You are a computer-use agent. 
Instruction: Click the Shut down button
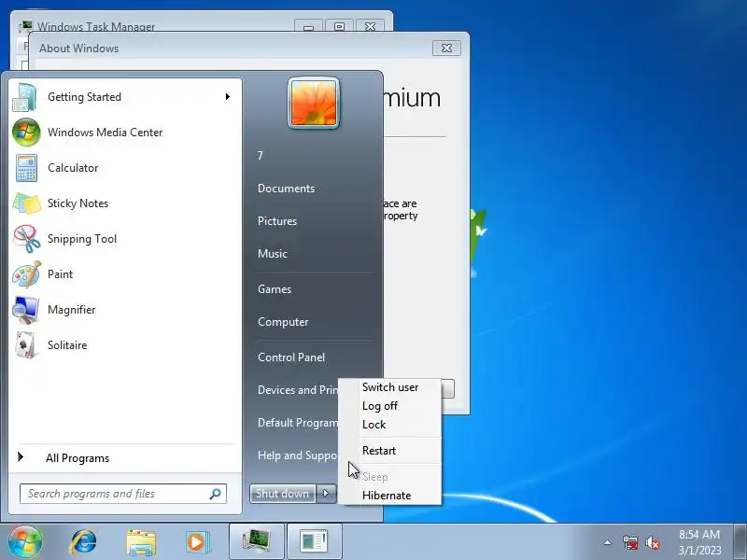pyautogui.click(x=283, y=494)
